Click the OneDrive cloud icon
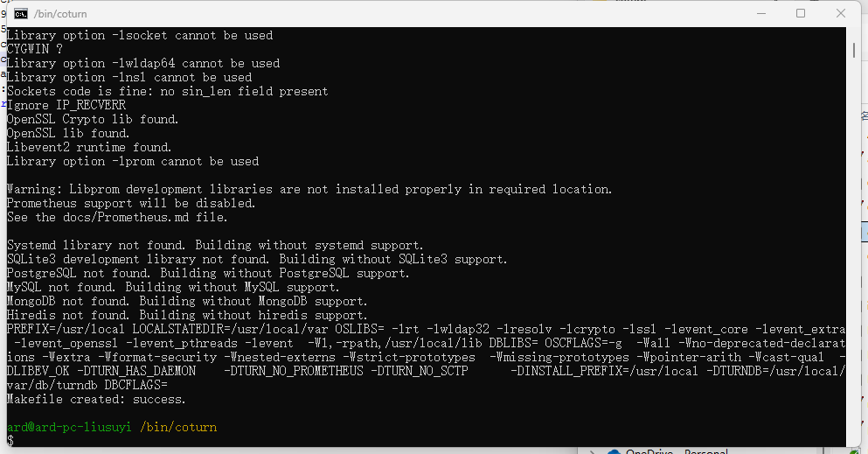This screenshot has height=454, width=868. 613,451
